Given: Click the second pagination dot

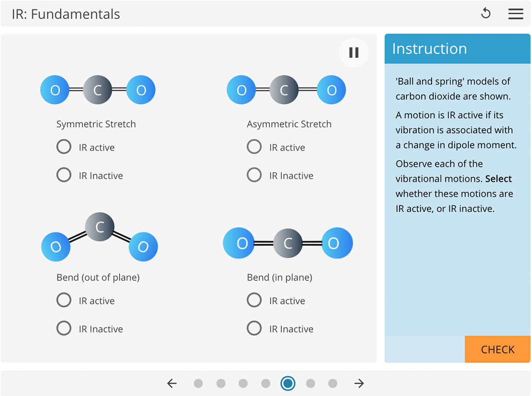Looking at the screenshot, I should tap(221, 383).
